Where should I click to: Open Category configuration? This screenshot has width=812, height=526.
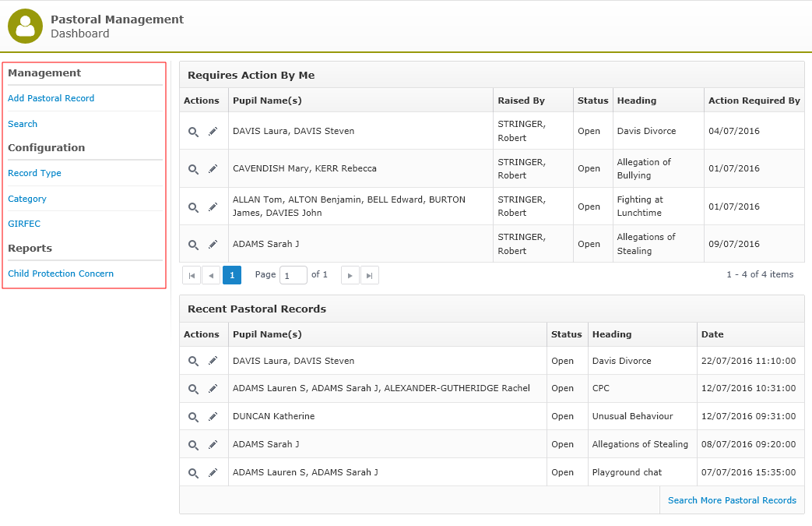coord(27,199)
